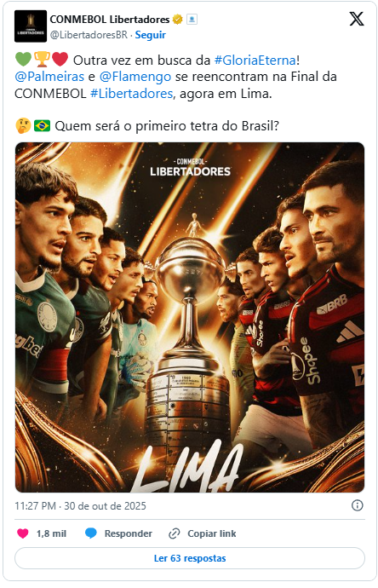378x588 pixels.
Task: Click the @LibertadoresBR handle
Action: tap(89, 35)
